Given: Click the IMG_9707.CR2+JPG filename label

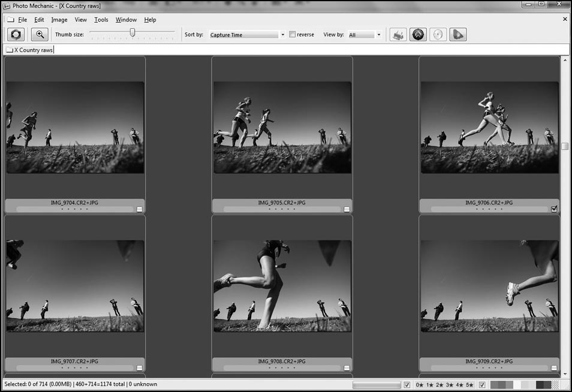Looking at the screenshot, I should (x=74, y=361).
